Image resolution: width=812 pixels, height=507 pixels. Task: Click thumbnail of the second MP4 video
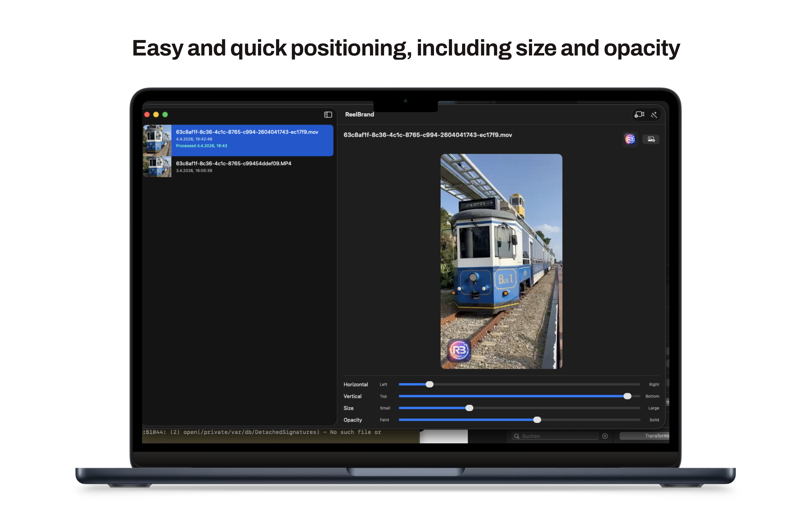[x=157, y=167]
